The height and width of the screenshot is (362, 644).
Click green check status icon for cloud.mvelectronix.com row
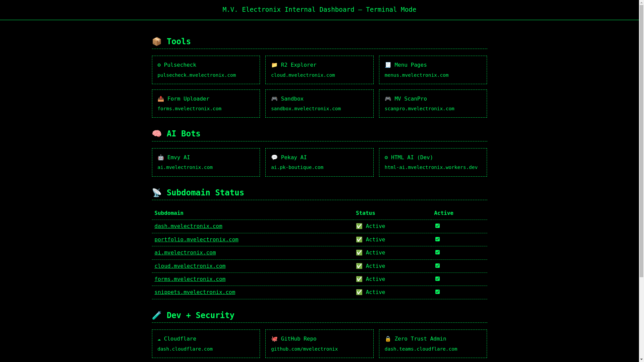coord(359,266)
